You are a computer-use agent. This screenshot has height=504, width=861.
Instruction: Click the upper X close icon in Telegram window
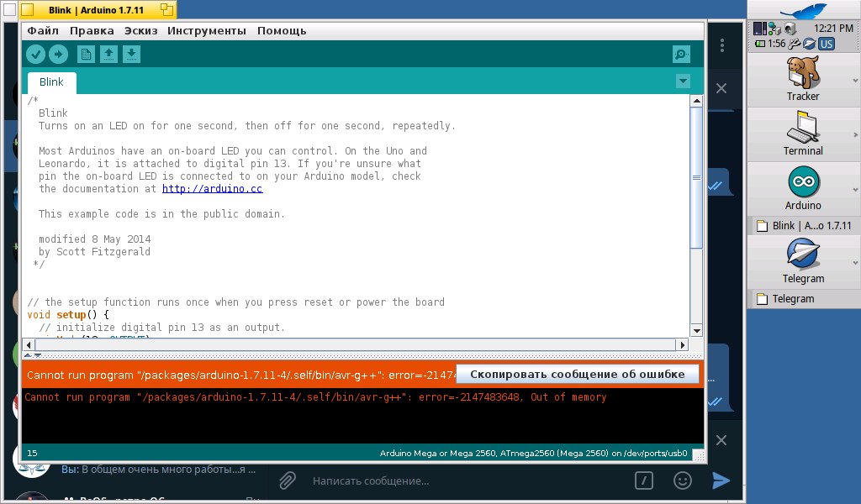click(x=721, y=88)
